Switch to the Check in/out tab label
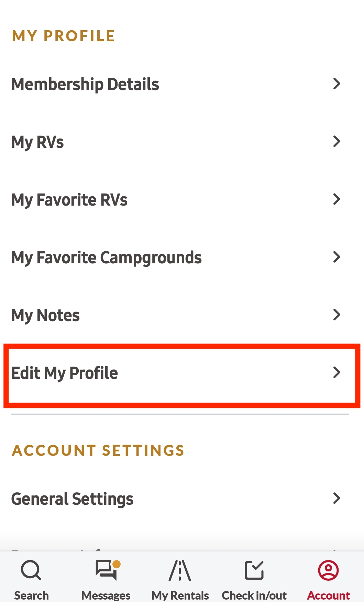The height and width of the screenshot is (602, 364). pos(254,595)
